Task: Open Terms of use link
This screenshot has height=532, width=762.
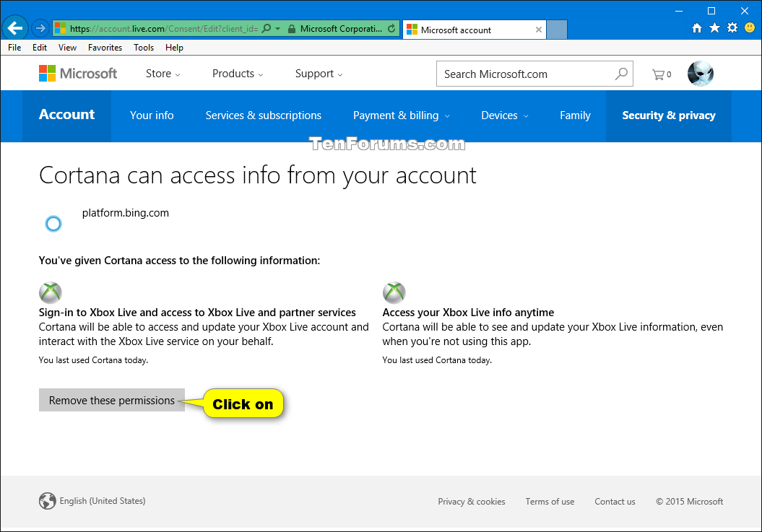Action: pos(550,502)
